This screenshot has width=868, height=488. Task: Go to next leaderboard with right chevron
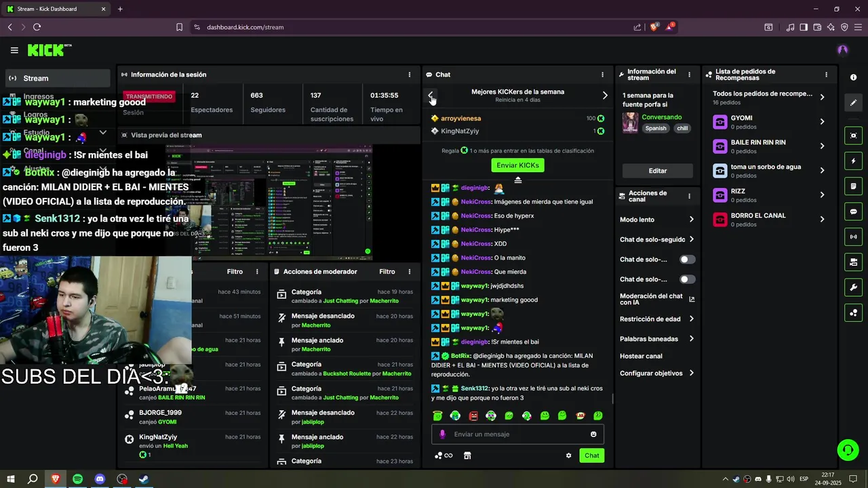click(605, 96)
